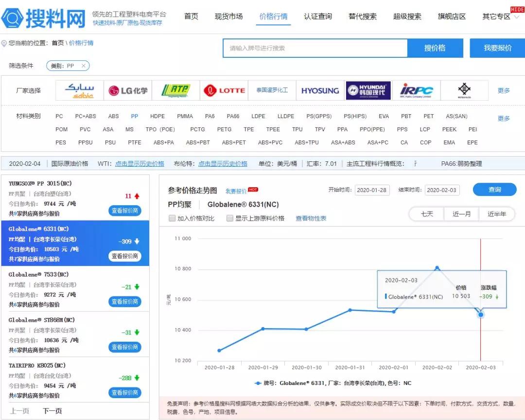Viewport: 525px width, 420px height.
Task: Select the SABIC manufacturer logo
Action: [79, 90]
